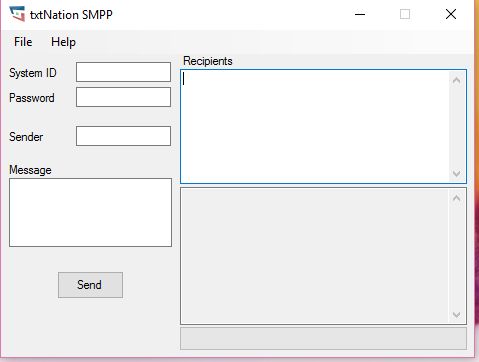The width and height of the screenshot is (479, 362).
Task: Click Recipients scrollbar down arrow
Action: [x=457, y=174]
